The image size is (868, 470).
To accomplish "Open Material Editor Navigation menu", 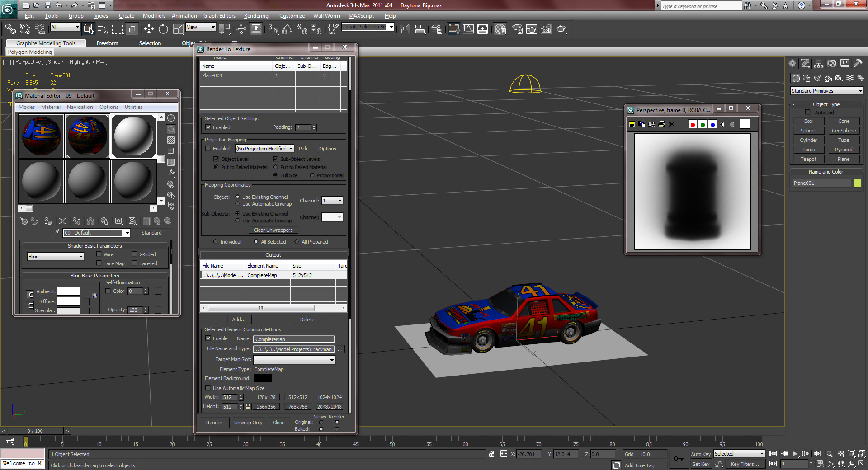I will 80,107.
